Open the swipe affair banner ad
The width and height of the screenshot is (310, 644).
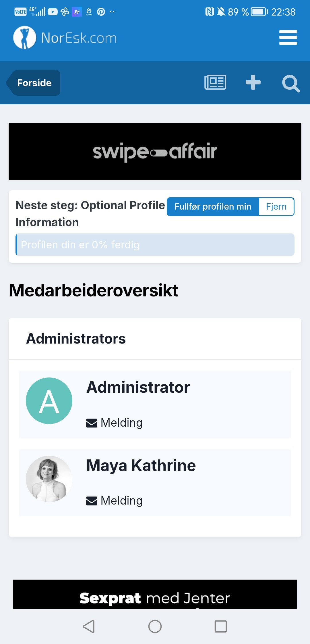click(155, 152)
